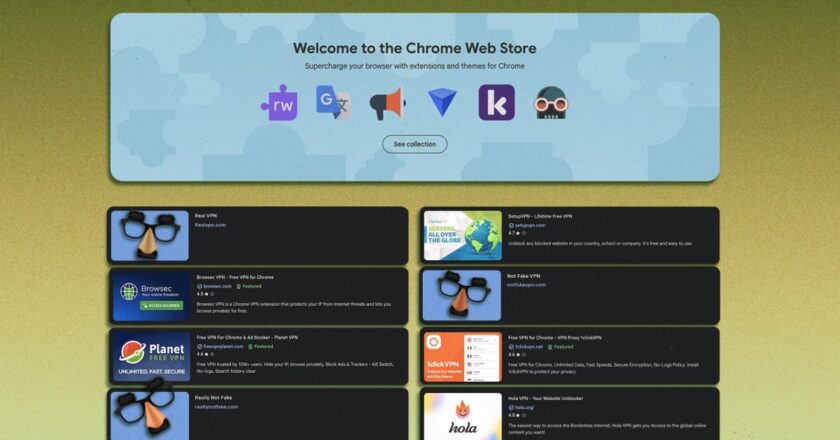This screenshot has height=440, width=840.
Task: Click the 'Free VPN for Chrome - VPN Proxy 1clickVPN' title
Action: pos(554,338)
